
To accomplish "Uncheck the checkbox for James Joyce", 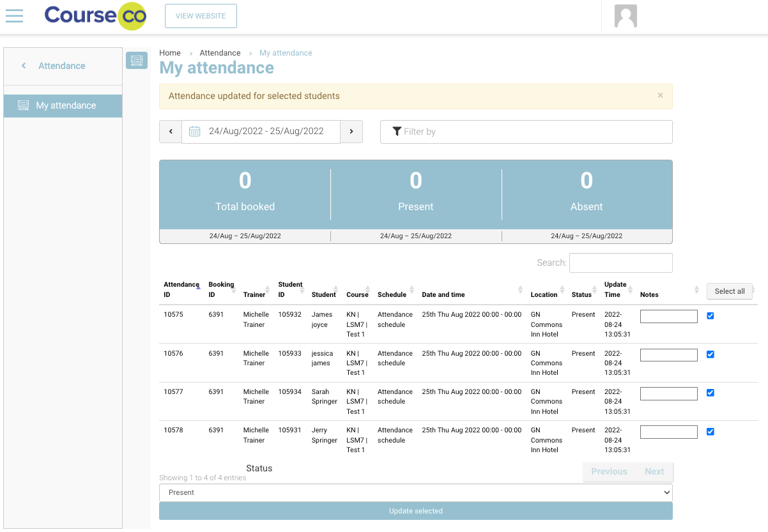I will coord(710,315).
